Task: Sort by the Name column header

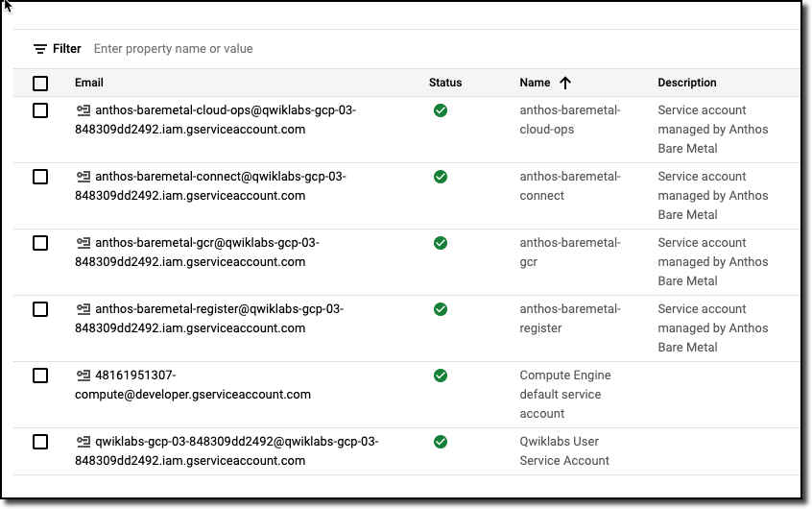Action: coord(535,83)
